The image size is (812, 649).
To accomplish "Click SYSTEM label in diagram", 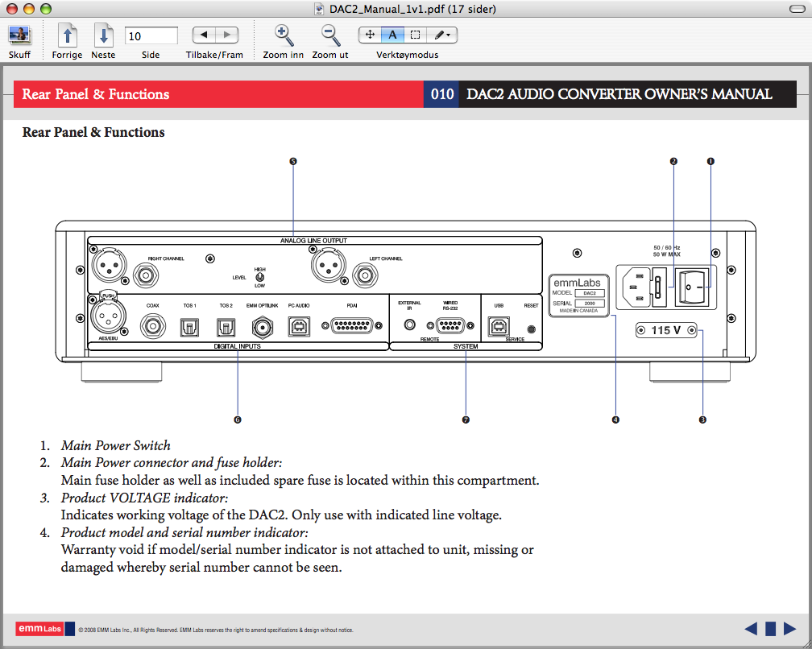I will tap(466, 346).
